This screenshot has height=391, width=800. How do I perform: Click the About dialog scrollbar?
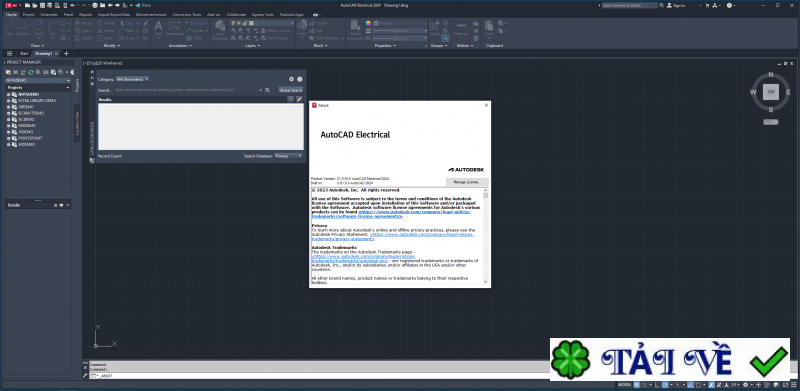tap(485, 236)
